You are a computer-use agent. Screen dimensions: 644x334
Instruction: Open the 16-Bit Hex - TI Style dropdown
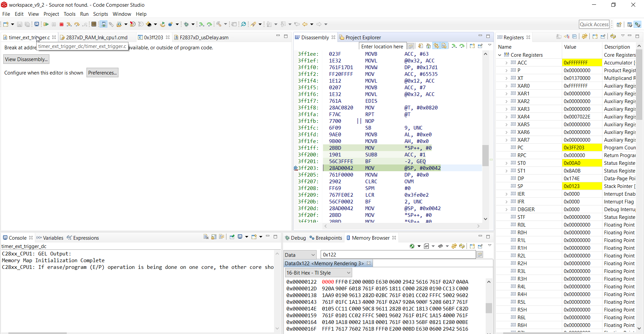point(318,273)
